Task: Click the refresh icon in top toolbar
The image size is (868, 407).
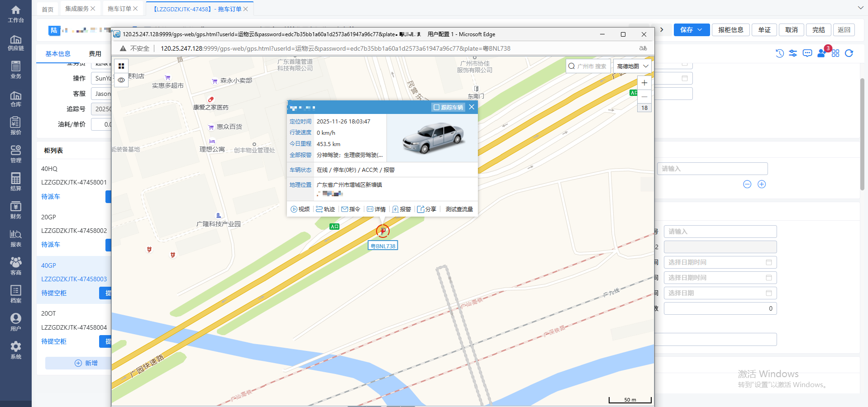Action: (x=849, y=53)
